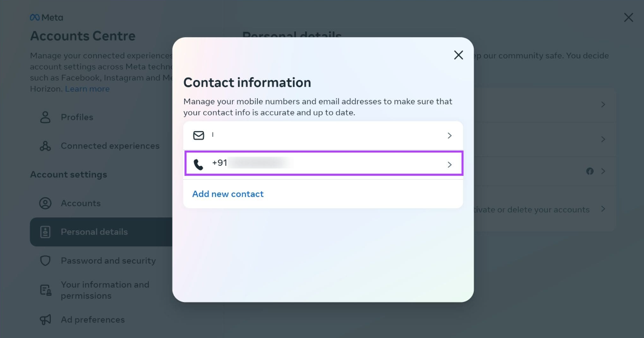Follow the Learn more link
The image size is (644, 338).
[87, 89]
